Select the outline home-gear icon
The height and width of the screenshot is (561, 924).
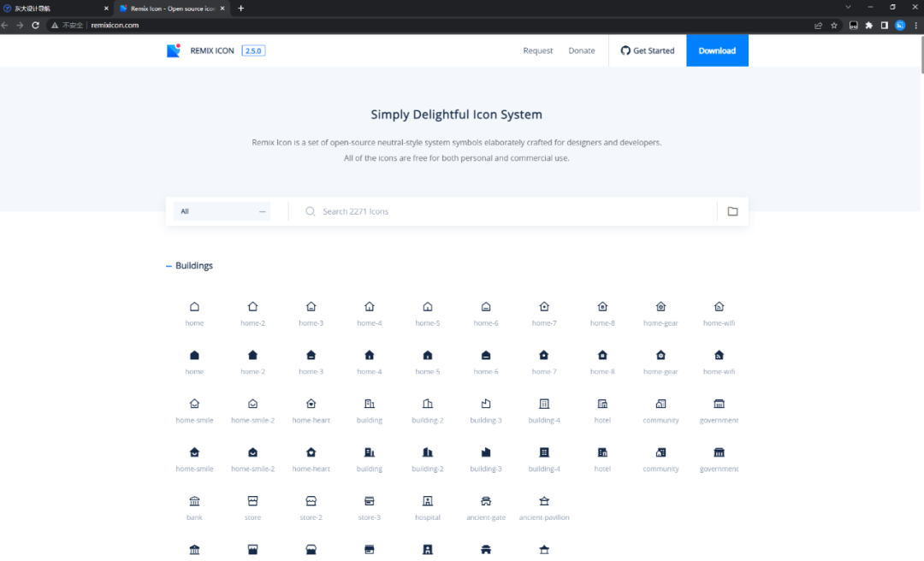point(660,306)
